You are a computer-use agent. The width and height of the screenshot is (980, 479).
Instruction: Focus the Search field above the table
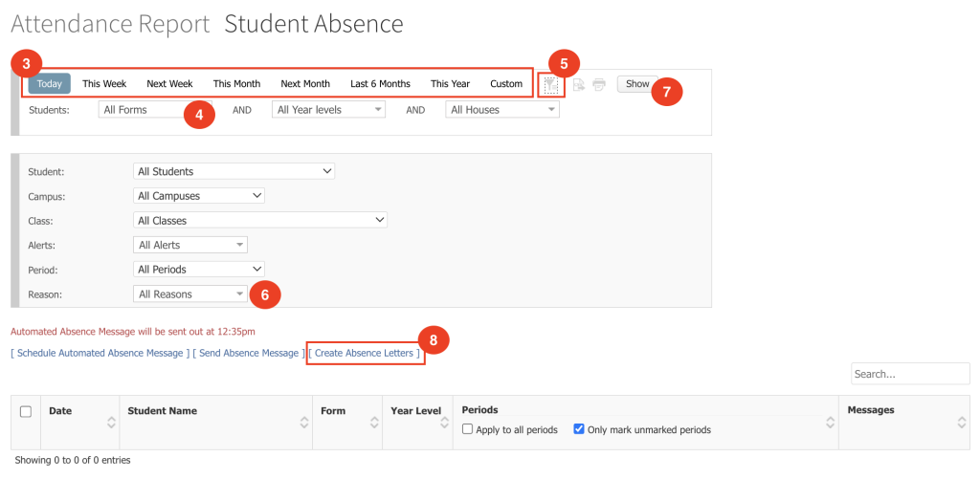(x=910, y=374)
